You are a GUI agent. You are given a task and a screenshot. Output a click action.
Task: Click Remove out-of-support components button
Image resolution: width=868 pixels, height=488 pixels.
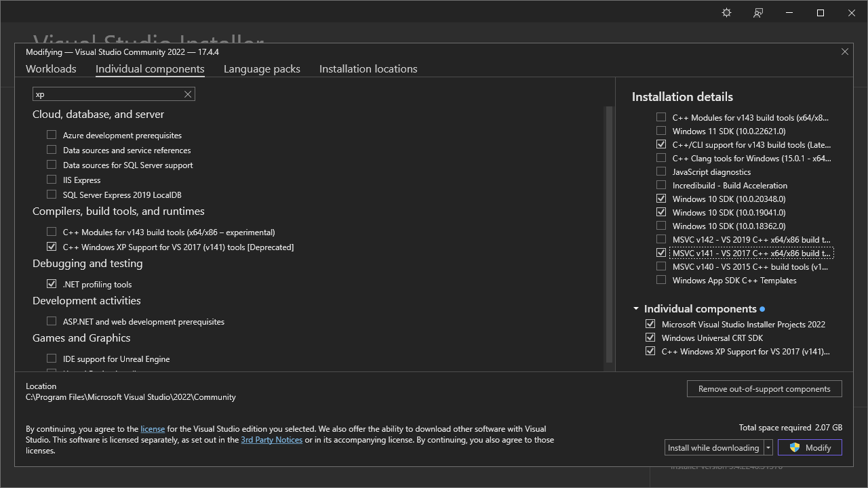(764, 388)
